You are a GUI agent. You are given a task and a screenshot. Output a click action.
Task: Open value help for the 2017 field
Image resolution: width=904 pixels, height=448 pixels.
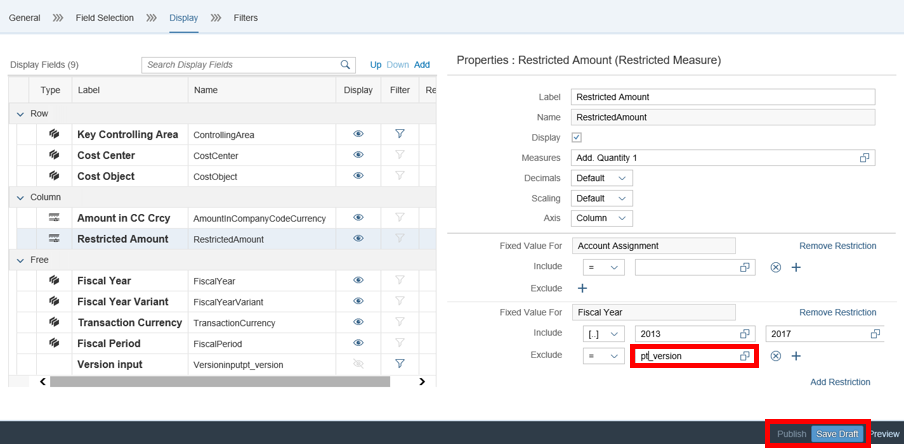click(x=875, y=334)
